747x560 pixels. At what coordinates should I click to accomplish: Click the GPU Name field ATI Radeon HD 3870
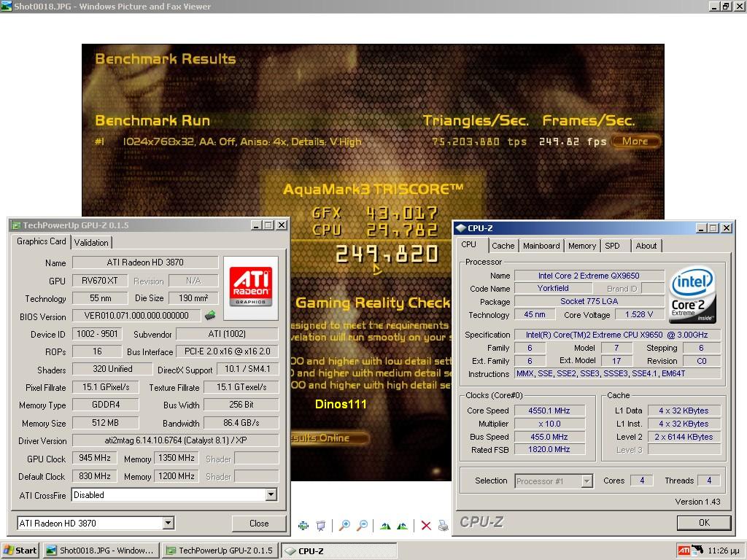point(145,262)
